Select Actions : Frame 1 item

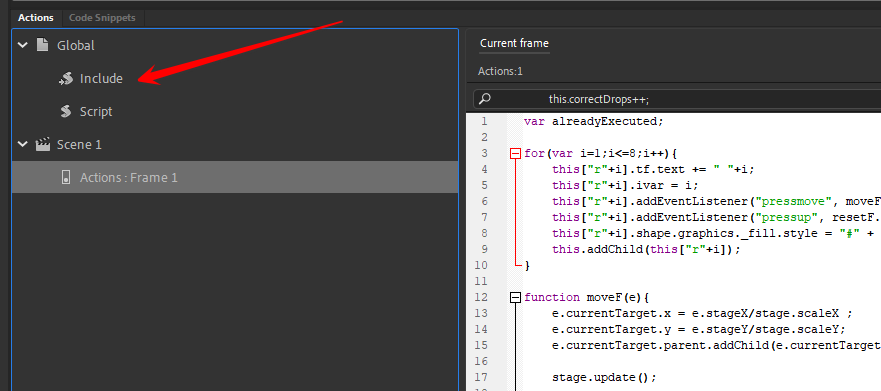pyautogui.click(x=235, y=178)
